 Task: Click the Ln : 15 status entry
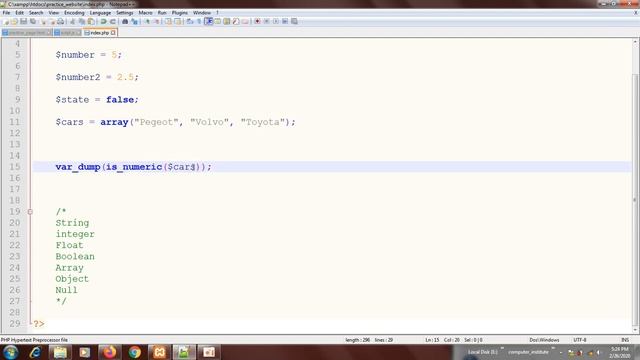coord(432,340)
